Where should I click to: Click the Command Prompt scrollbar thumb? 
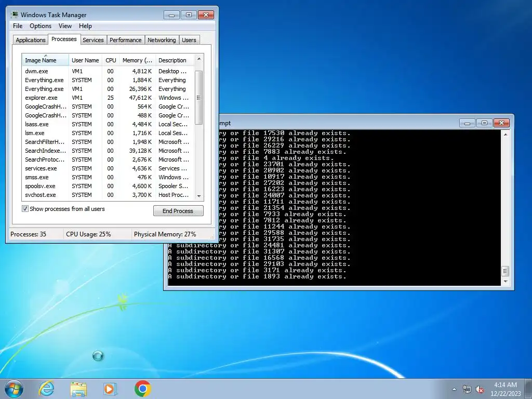(x=506, y=271)
